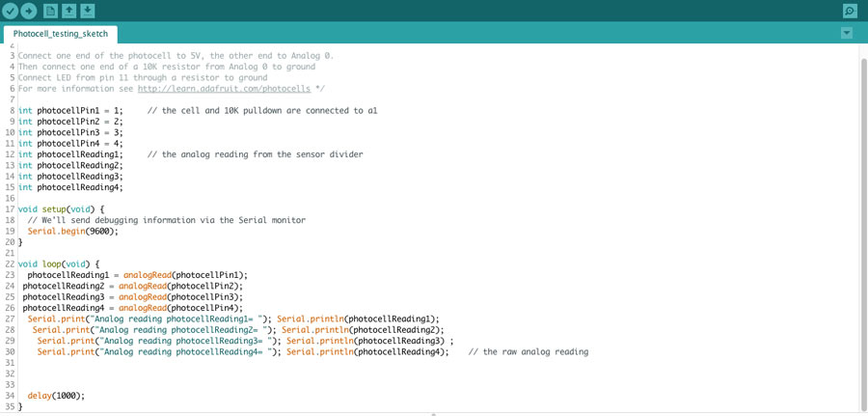Open the Serial Monitor magnifier icon
868x416 pixels.
pos(849,11)
